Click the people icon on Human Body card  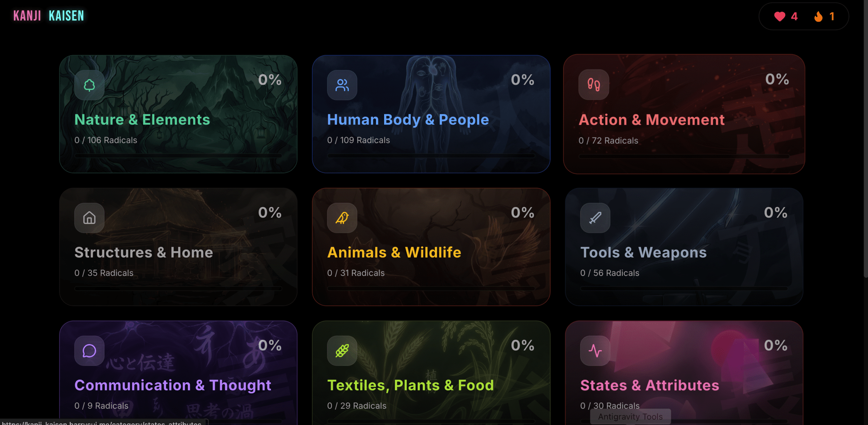click(342, 85)
